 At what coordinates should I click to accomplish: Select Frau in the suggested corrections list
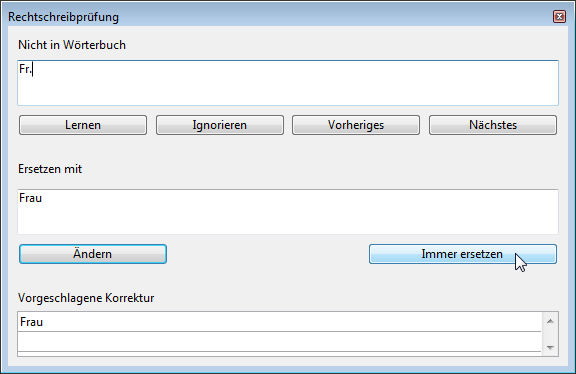coord(279,322)
